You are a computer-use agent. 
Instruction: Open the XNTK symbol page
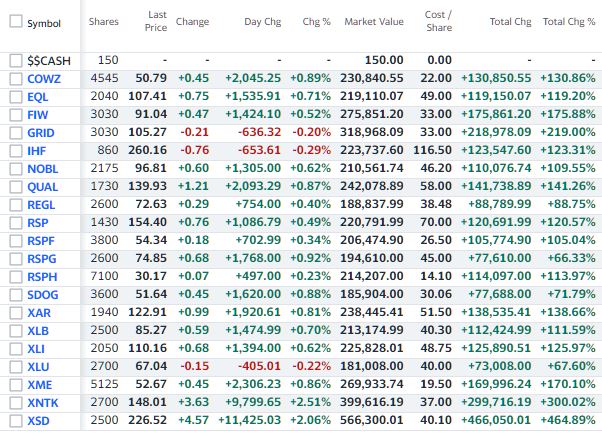42,402
